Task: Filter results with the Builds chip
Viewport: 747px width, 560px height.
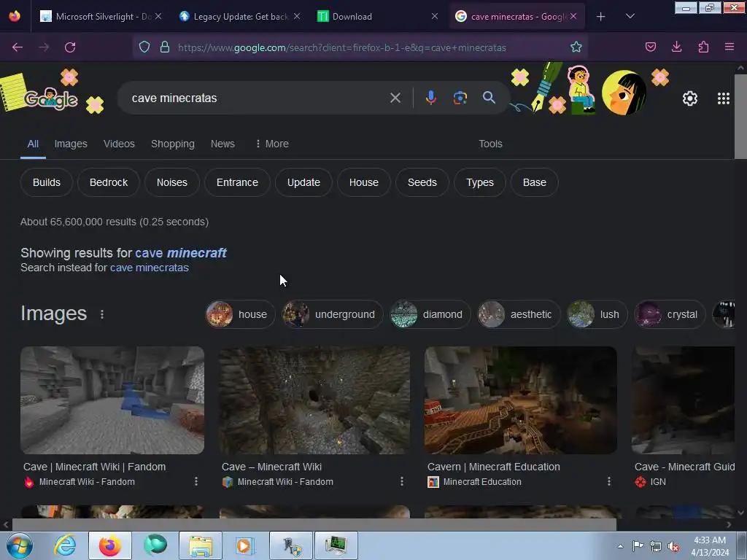Action: 46,182
